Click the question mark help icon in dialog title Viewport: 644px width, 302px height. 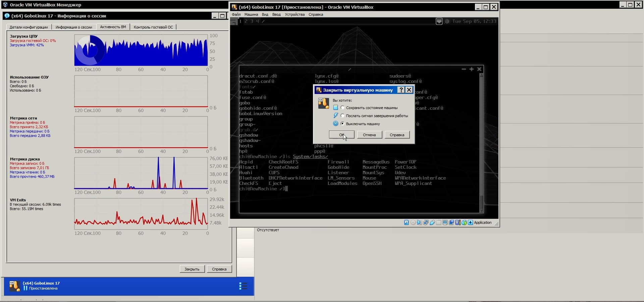point(401,90)
